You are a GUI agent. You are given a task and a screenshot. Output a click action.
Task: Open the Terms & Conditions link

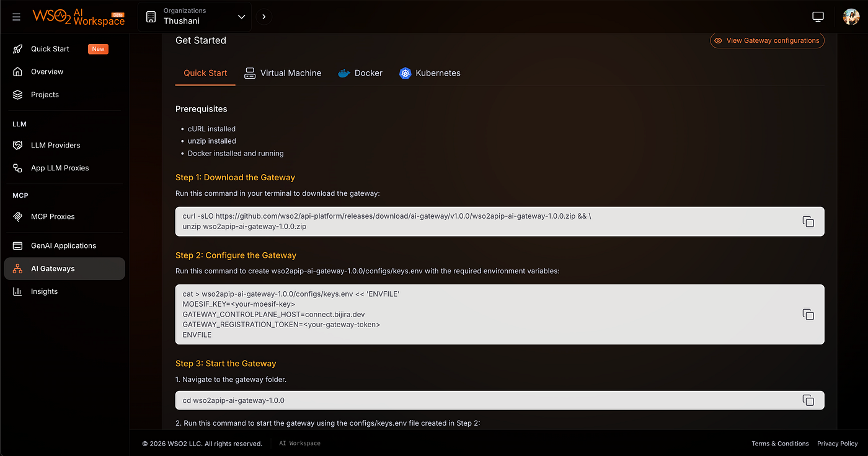780,444
